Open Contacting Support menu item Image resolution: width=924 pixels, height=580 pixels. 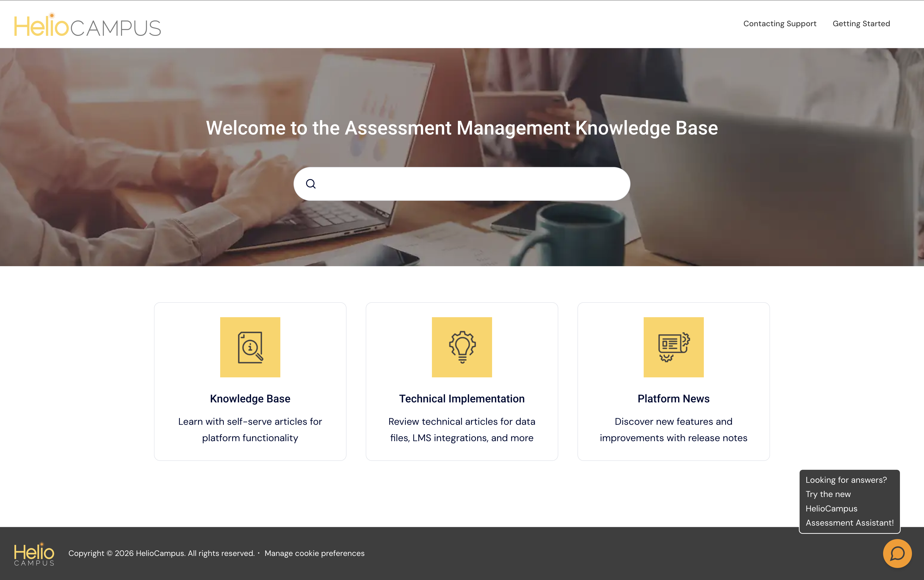pos(779,24)
